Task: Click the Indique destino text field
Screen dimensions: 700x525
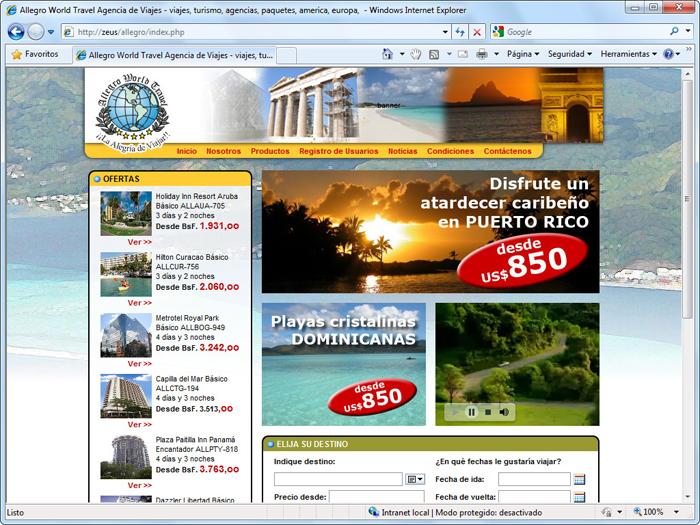Action: pos(337,479)
